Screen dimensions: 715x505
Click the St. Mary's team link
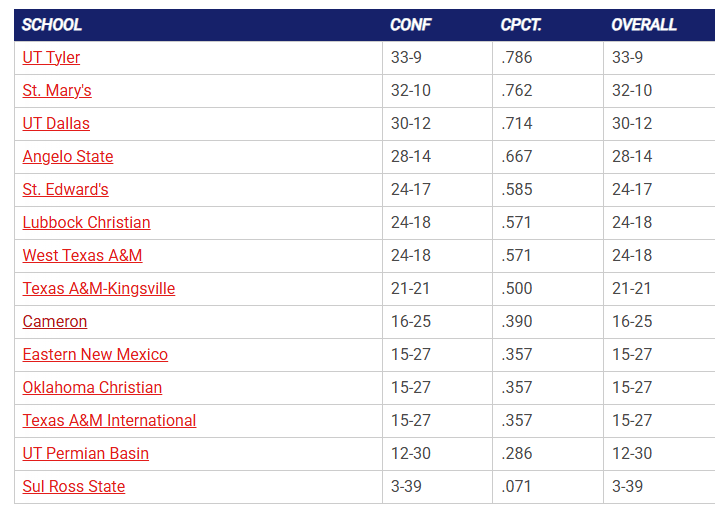click(57, 91)
